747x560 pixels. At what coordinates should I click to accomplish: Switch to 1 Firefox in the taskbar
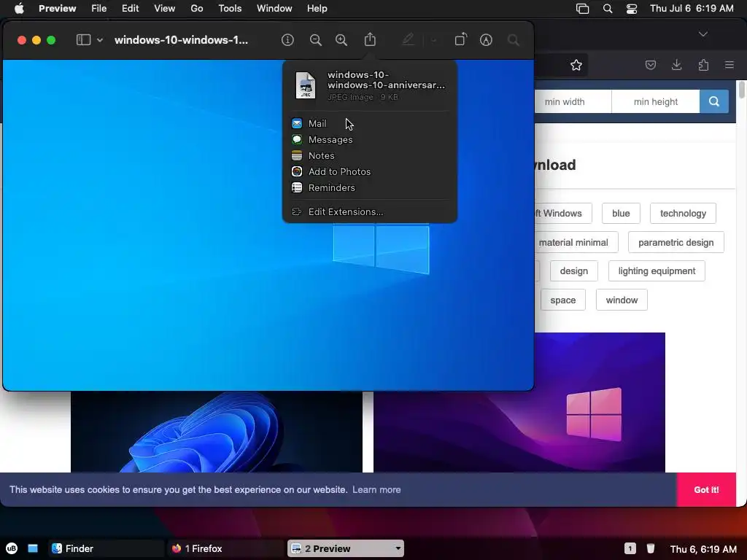[x=226, y=548]
